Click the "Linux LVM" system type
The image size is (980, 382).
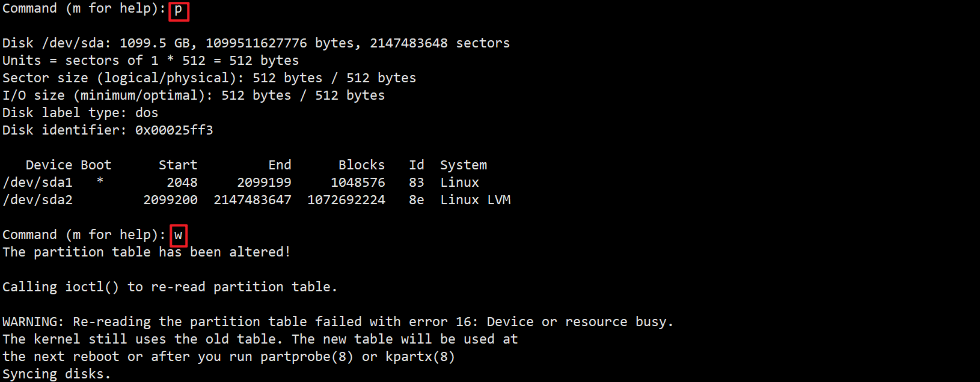click(x=475, y=200)
